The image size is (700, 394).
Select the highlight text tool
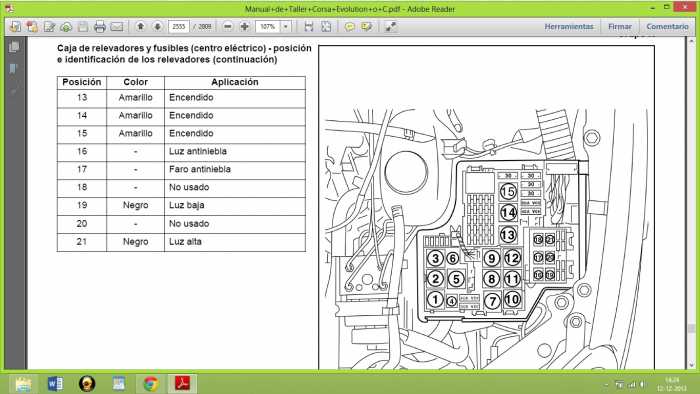(x=367, y=27)
